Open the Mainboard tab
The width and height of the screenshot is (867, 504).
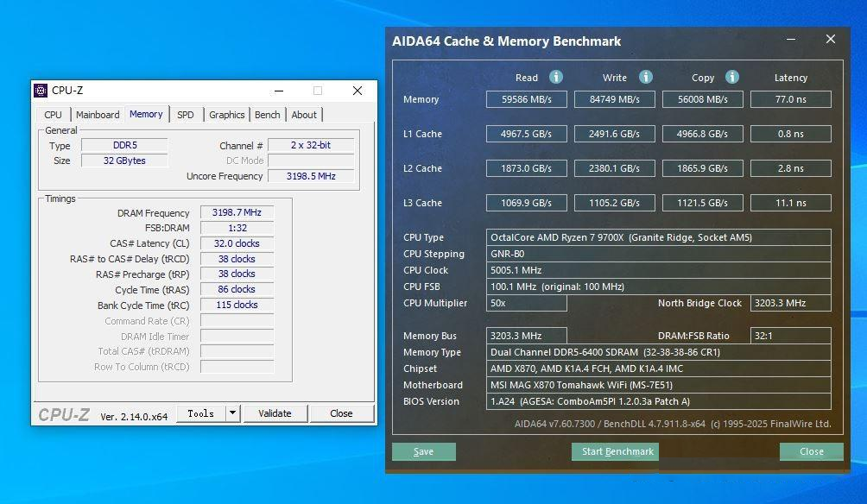click(98, 115)
